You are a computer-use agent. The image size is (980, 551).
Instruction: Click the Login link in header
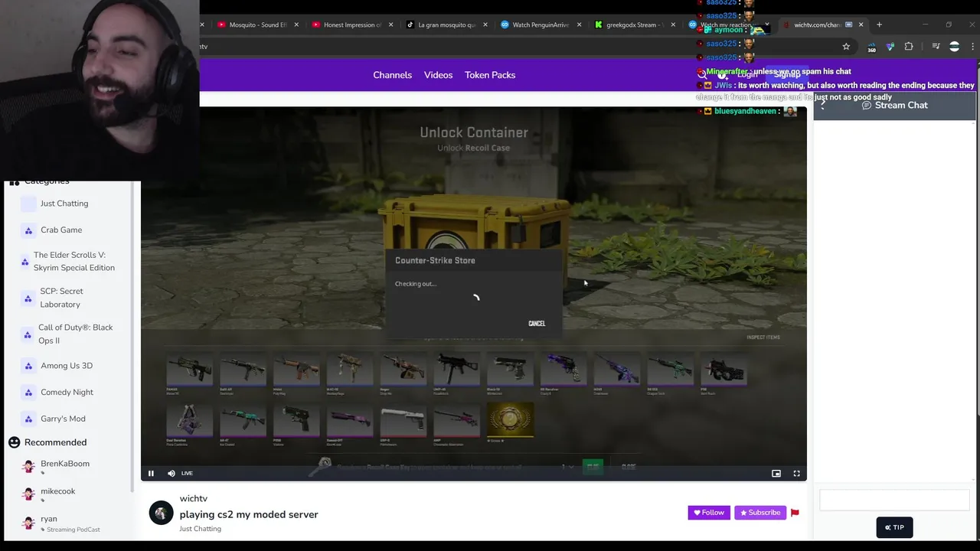747,74
